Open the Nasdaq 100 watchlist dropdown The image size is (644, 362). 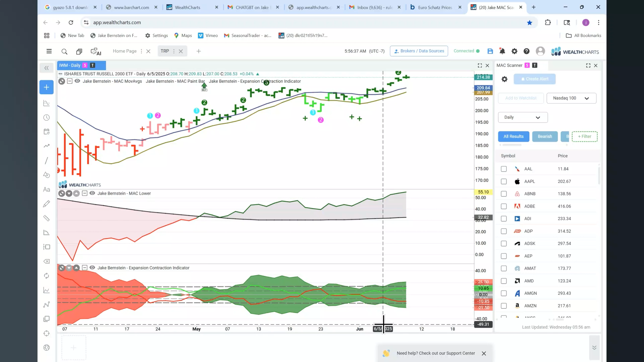[x=571, y=98]
